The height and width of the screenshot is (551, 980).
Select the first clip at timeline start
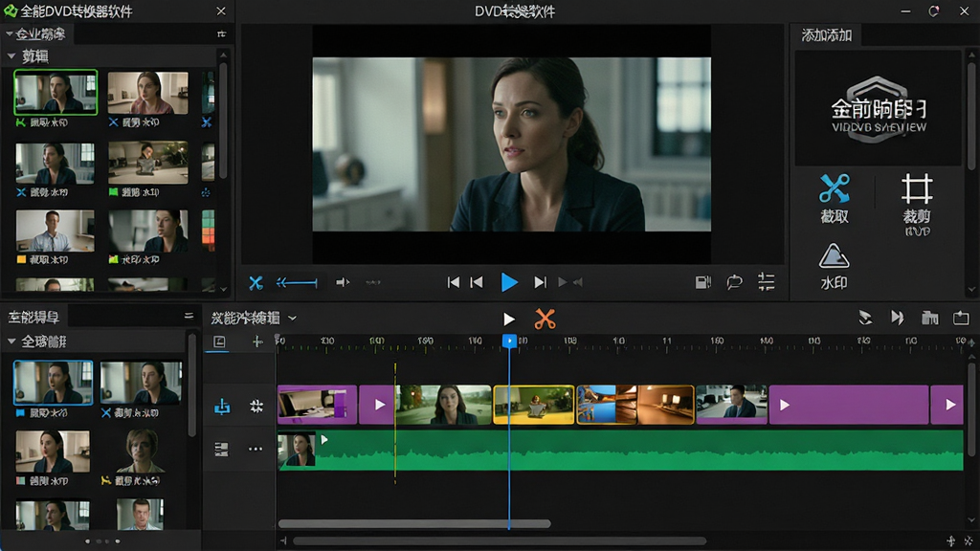pos(317,405)
